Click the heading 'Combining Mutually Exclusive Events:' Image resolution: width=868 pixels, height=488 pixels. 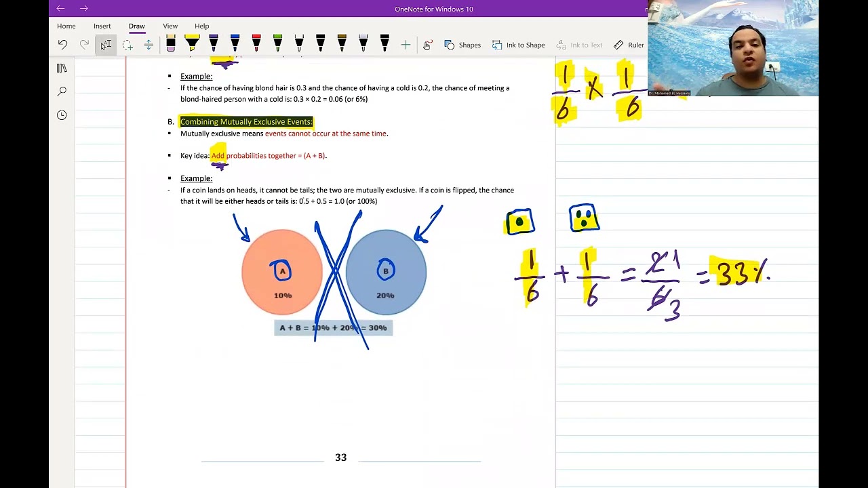(246, 122)
